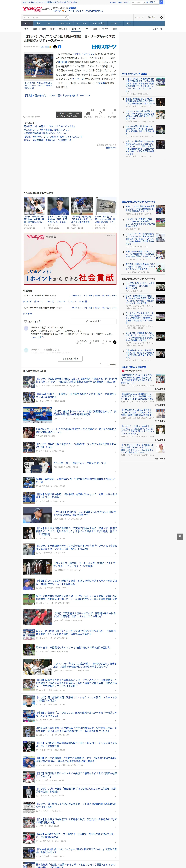Image resolution: width=186 pixels, height=868 pixels.
Task: Share the article on X
Action: (x=55, y=47)
